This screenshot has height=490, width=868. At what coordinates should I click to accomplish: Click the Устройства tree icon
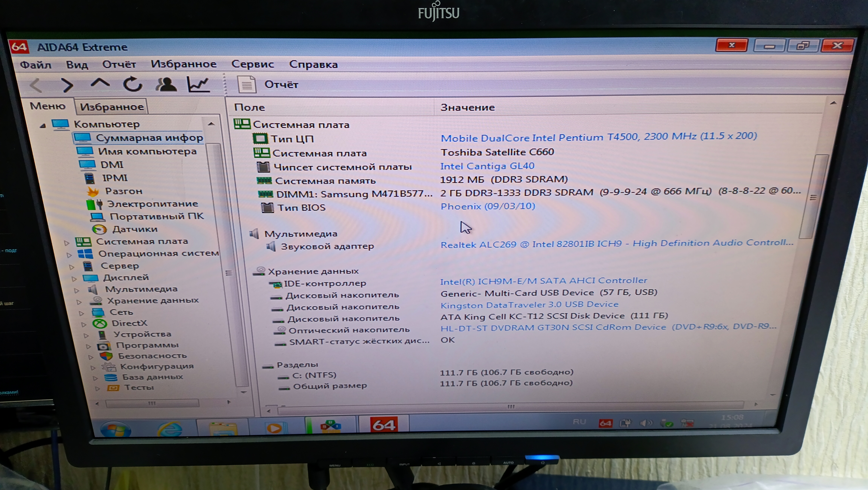tap(102, 335)
